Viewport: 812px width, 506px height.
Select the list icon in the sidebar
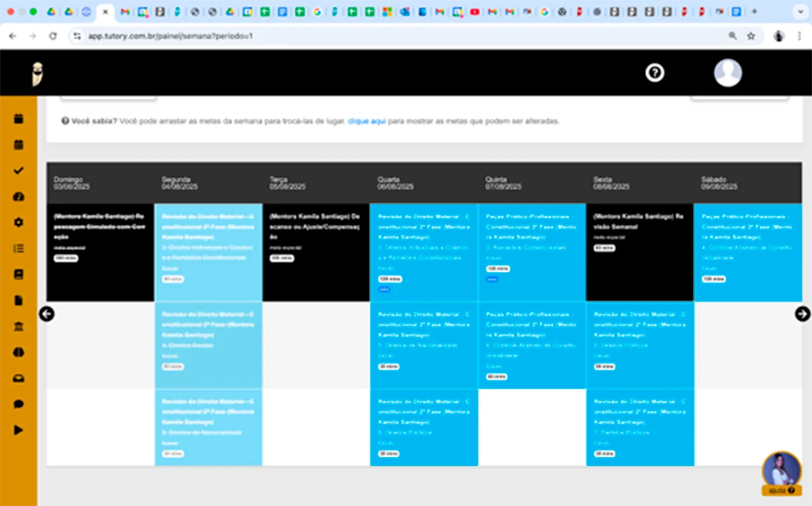coord(19,248)
